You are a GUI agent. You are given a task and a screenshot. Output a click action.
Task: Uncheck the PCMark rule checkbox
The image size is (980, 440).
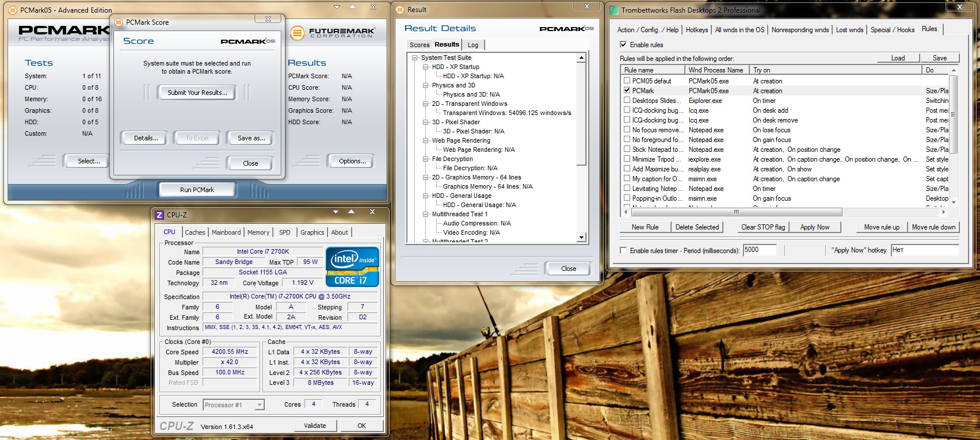[627, 90]
